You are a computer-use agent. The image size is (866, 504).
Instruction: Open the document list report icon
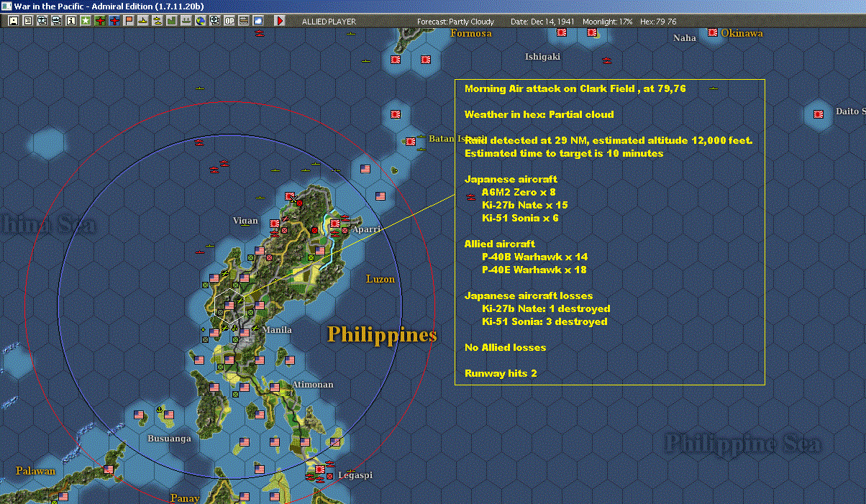pyautogui.click(x=27, y=21)
